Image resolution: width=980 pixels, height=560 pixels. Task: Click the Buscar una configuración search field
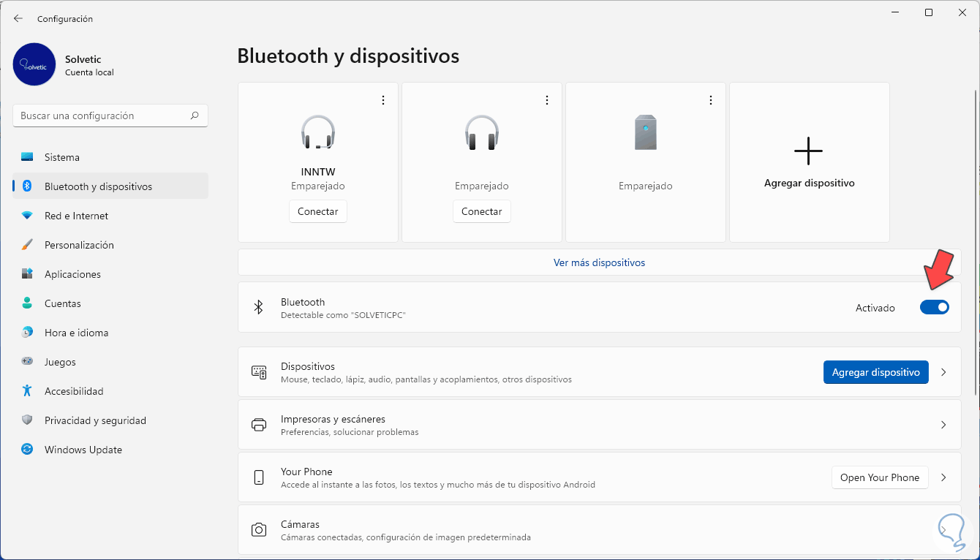102,116
